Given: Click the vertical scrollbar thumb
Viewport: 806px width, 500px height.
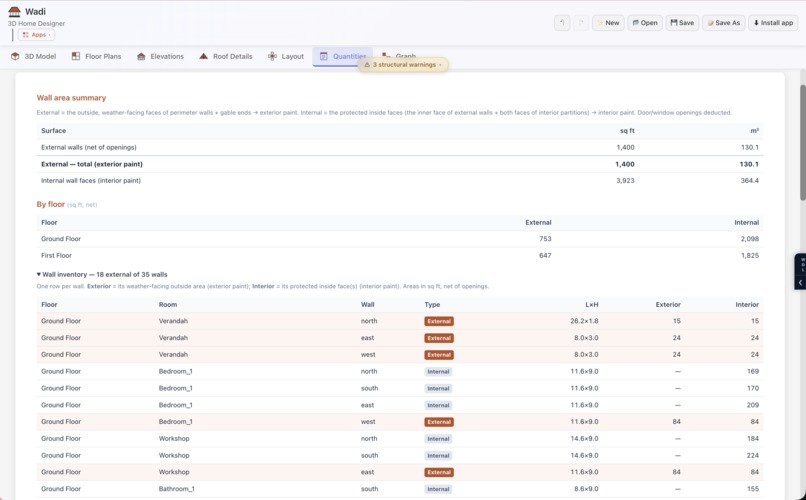Looking at the screenshot, I should click(802, 142).
